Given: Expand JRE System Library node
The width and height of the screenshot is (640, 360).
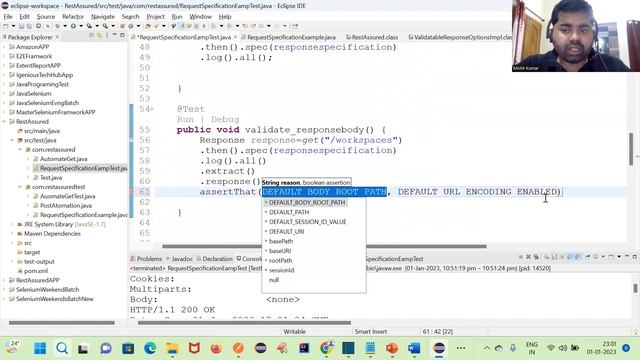Looking at the screenshot, I should coord(12,224).
